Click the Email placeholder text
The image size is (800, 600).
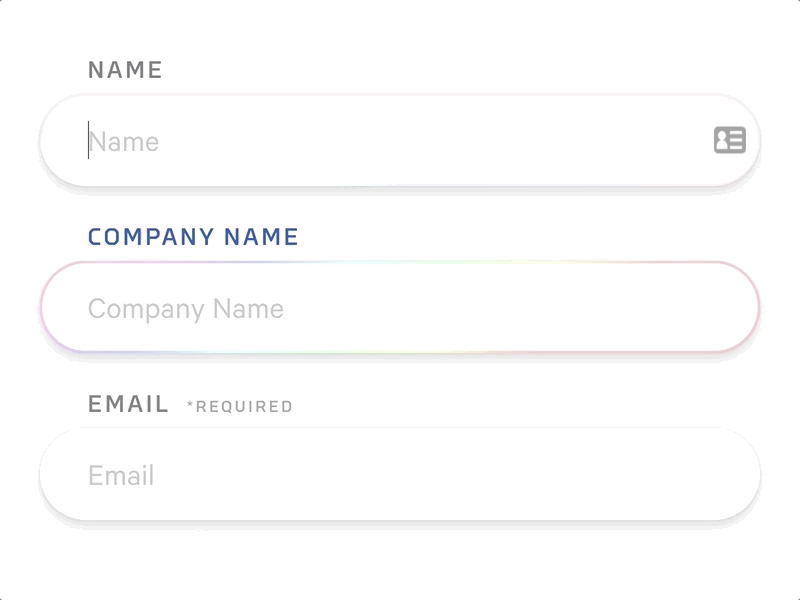pos(120,475)
